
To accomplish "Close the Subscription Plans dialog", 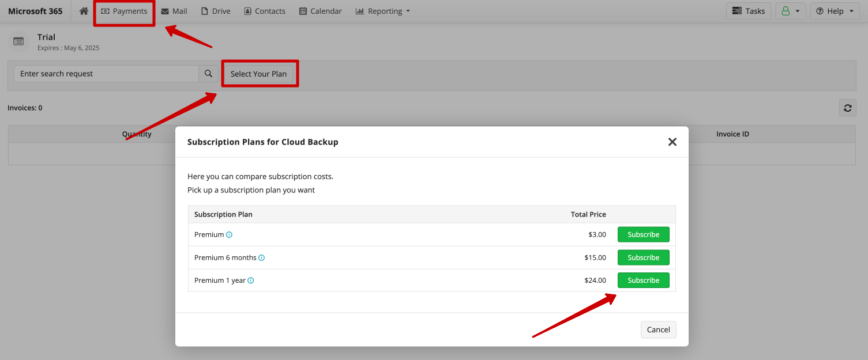I will click(x=672, y=142).
